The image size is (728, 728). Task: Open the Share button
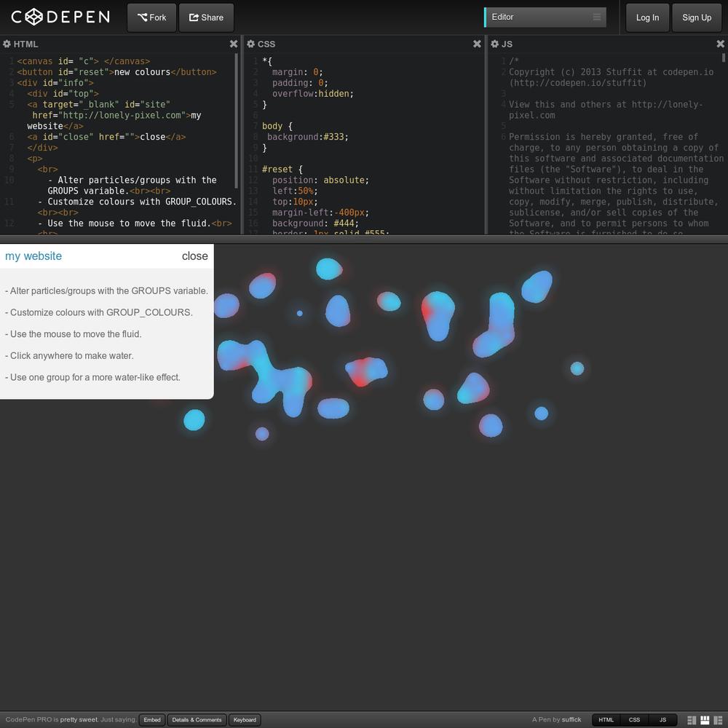(206, 17)
